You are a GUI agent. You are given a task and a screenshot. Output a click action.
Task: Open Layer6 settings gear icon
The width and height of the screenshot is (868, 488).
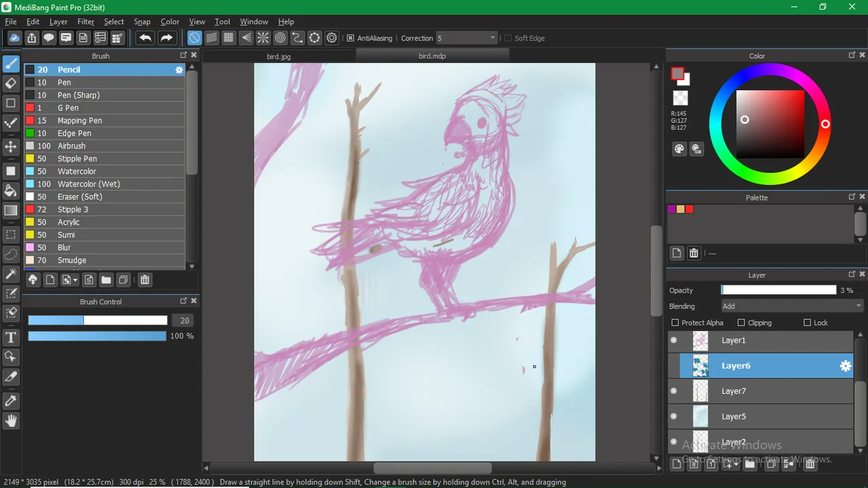(x=845, y=366)
